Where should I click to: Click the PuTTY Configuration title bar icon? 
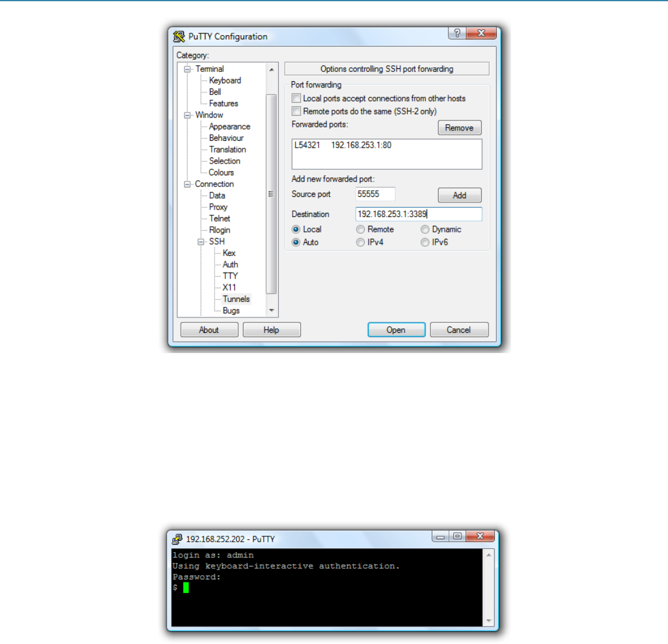tap(179, 37)
